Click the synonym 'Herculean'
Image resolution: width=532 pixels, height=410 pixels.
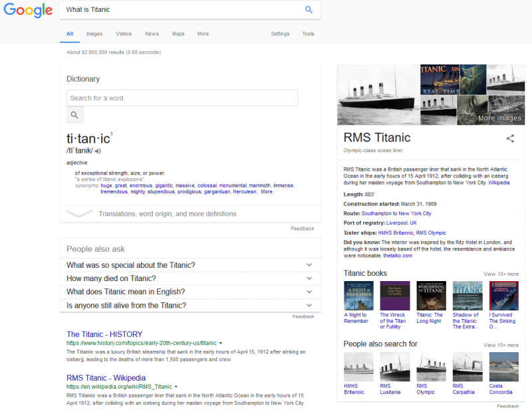pyautogui.click(x=244, y=192)
